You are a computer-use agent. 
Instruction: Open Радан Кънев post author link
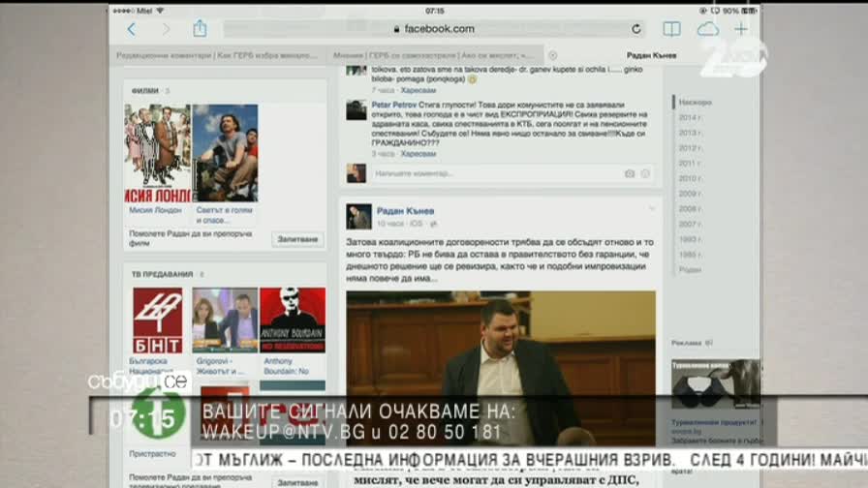405,211
